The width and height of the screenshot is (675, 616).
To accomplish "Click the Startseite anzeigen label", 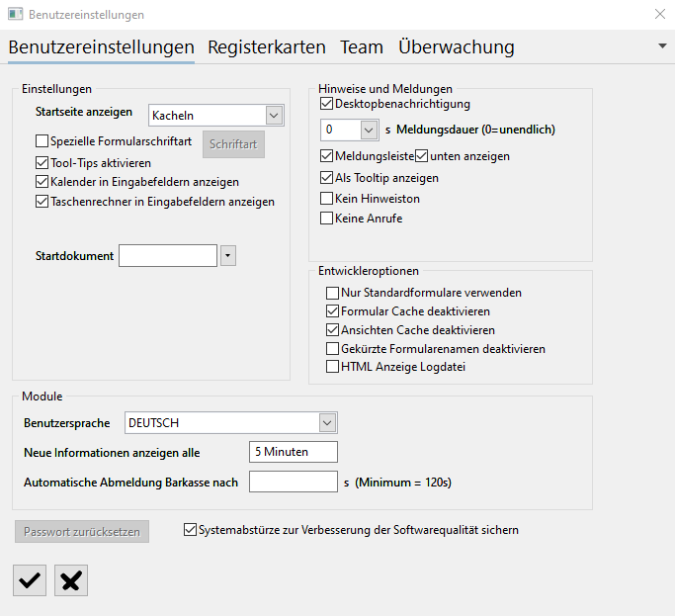I will click(x=84, y=112).
